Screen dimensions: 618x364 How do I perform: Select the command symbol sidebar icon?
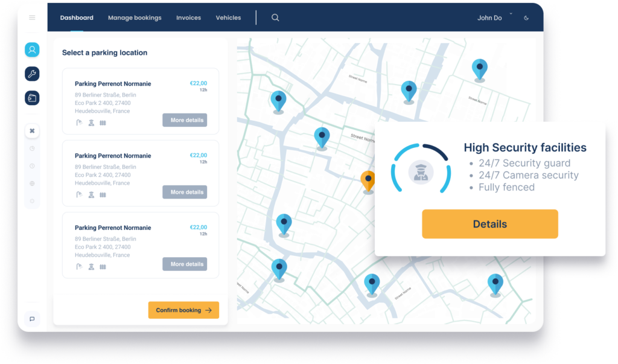coord(32,131)
